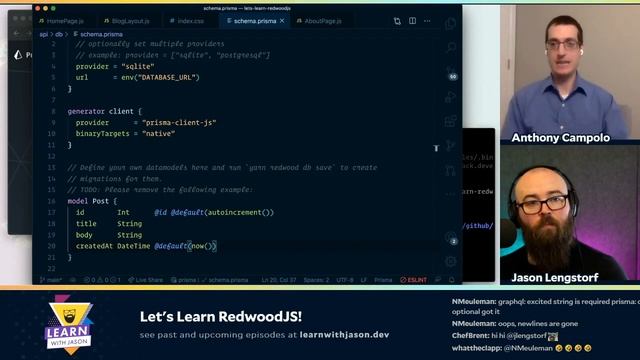Click the id Int @id code line
This screenshot has width=640, height=360.
coord(175,212)
